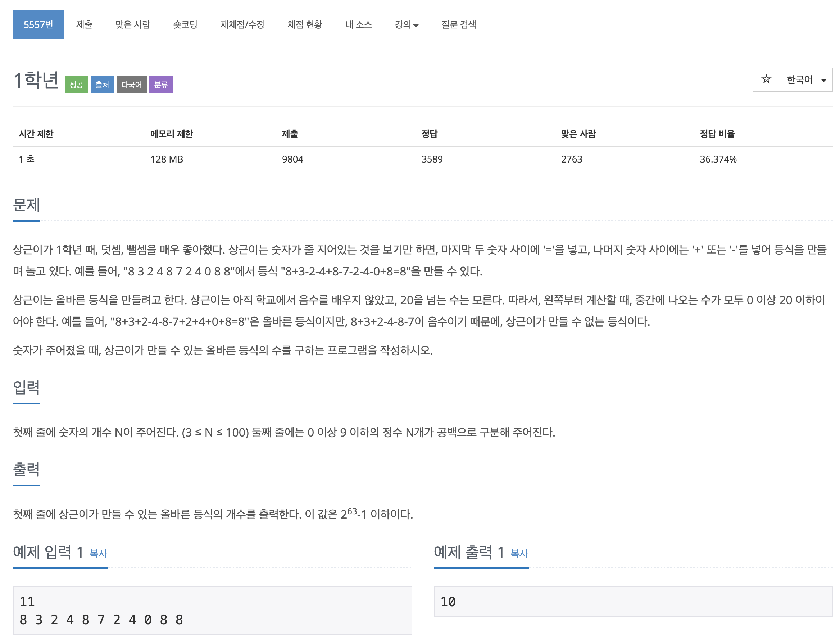The width and height of the screenshot is (840, 643).
Task: Copy example input 1 via 복사 link
Action: click(x=99, y=553)
